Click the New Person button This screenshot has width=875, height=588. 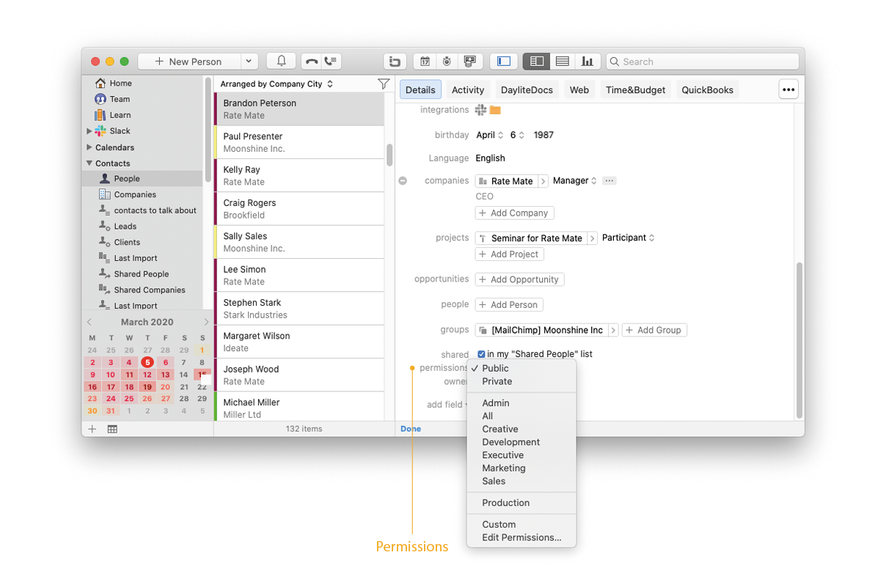[x=189, y=62]
